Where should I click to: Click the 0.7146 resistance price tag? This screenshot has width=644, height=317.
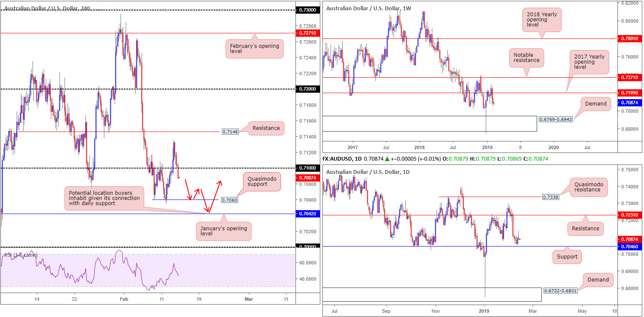click(229, 132)
